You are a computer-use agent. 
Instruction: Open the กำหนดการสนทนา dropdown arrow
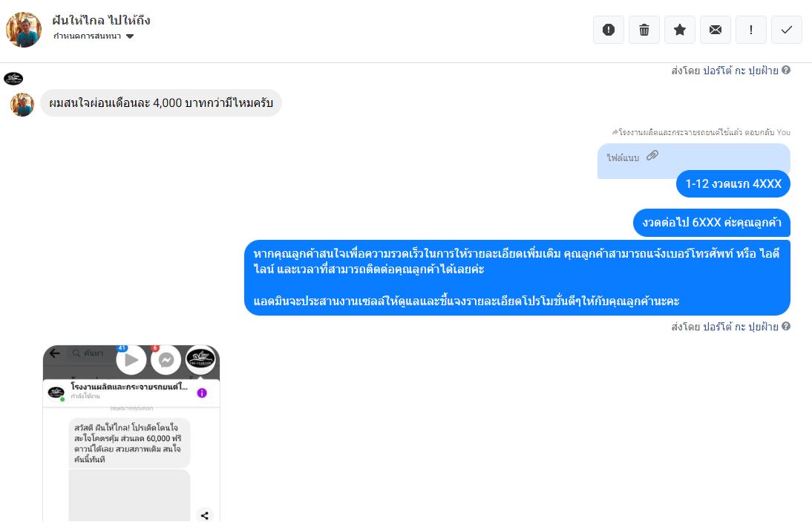point(130,36)
